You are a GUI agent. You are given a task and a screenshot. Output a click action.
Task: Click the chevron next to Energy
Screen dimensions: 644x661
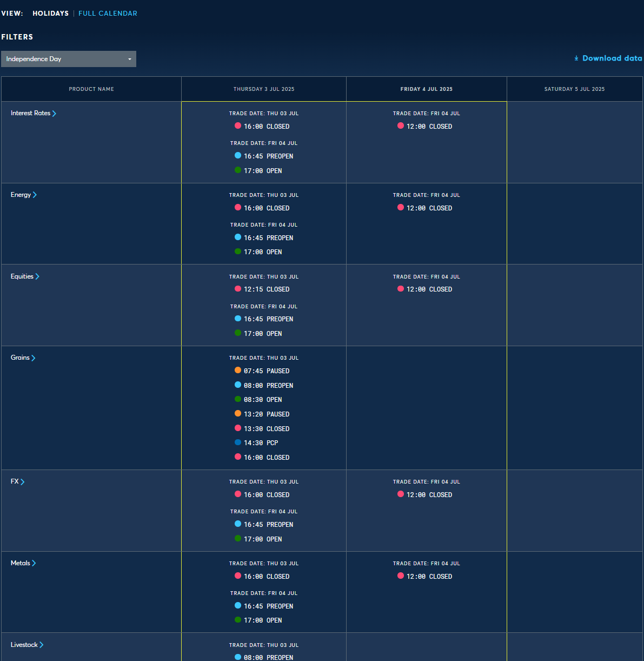point(35,195)
